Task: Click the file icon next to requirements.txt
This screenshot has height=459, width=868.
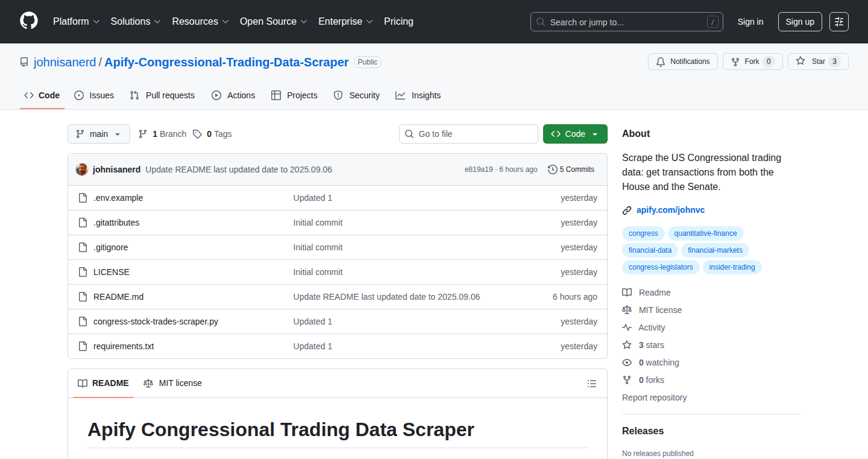Action: pos(83,346)
